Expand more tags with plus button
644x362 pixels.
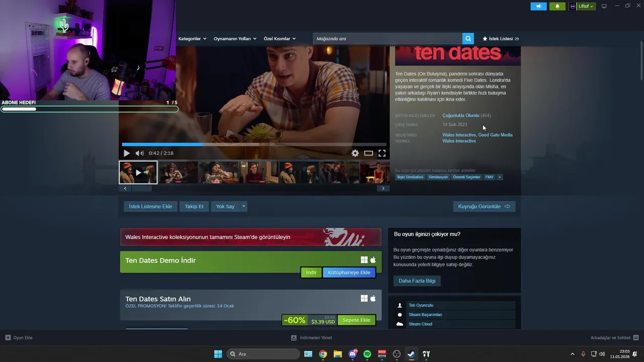coord(500,177)
